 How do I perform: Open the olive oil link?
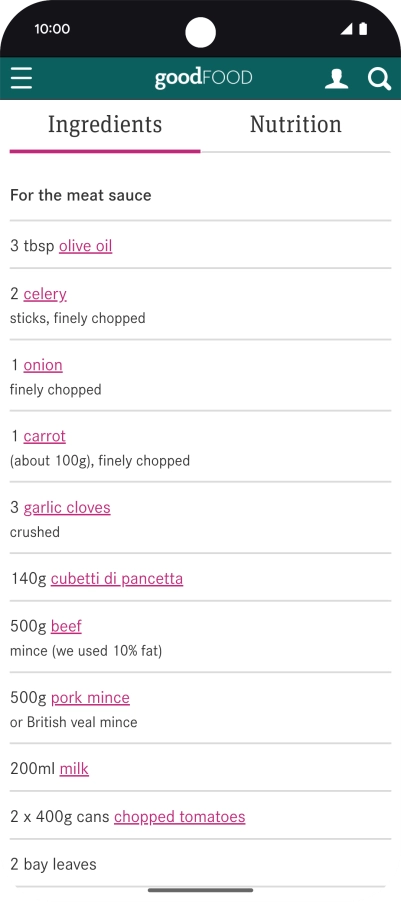[x=86, y=246]
